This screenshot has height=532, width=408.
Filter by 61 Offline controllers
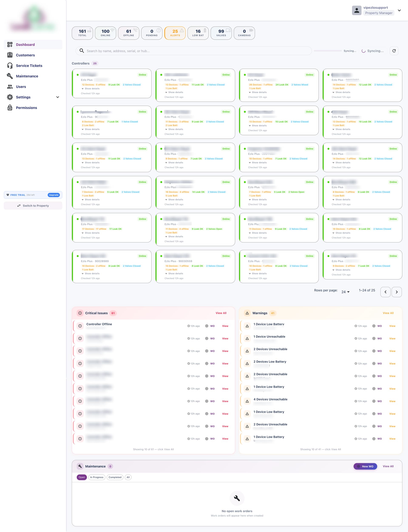pyautogui.click(x=129, y=33)
